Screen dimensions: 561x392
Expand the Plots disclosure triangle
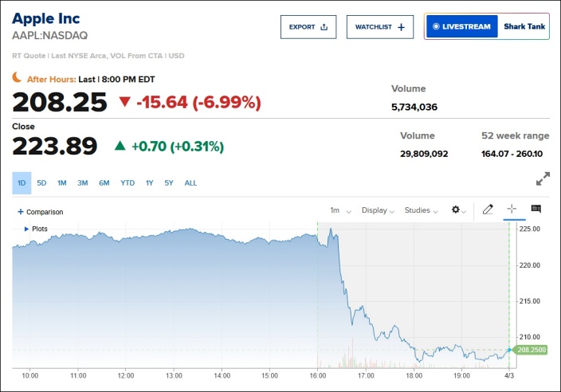tap(26, 229)
